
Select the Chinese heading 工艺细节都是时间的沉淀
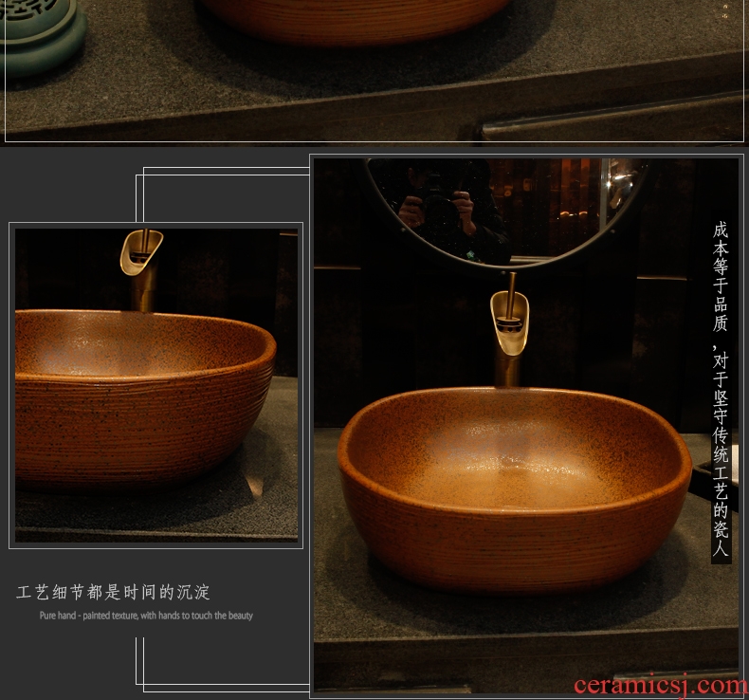coord(113,593)
